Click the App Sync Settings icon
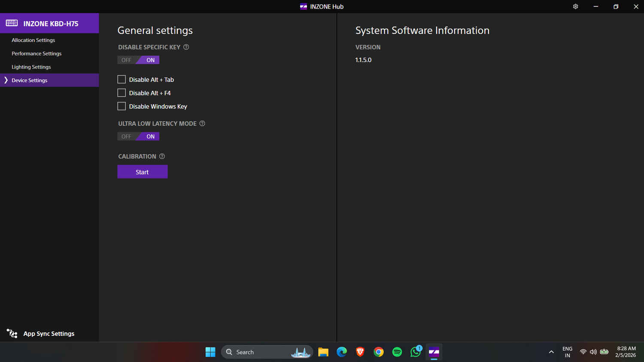This screenshot has height=362, width=644. pos(12,333)
